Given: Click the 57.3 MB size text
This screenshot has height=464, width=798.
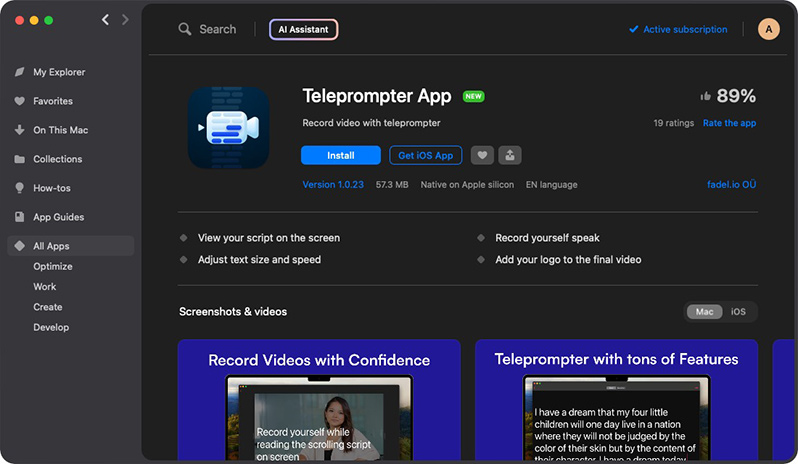Looking at the screenshot, I should click(392, 185).
